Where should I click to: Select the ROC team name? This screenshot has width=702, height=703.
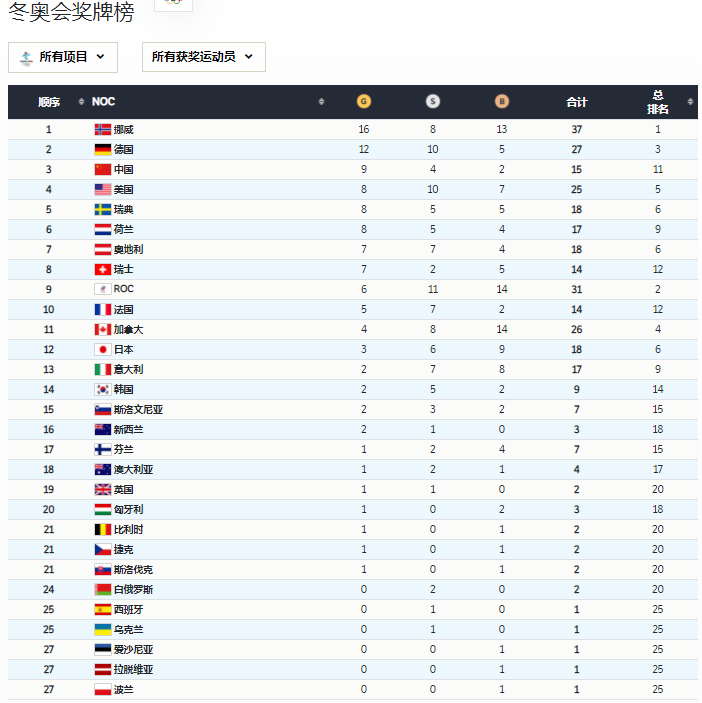tap(123, 289)
